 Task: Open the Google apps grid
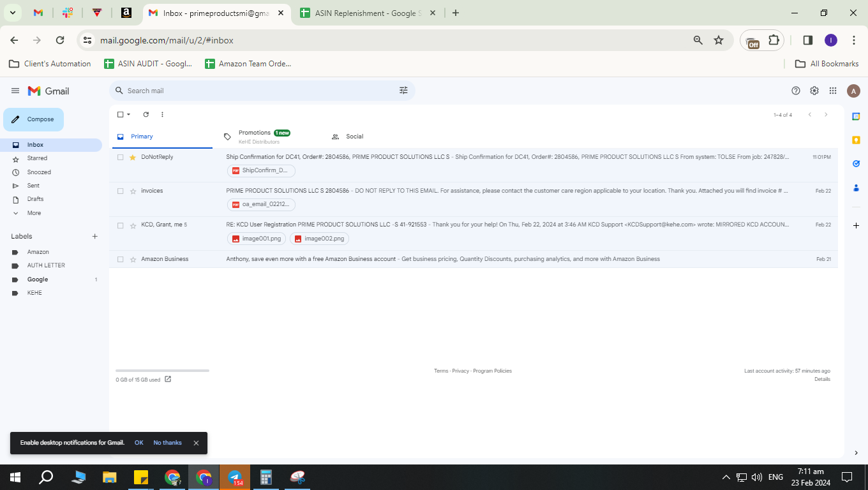coord(833,91)
